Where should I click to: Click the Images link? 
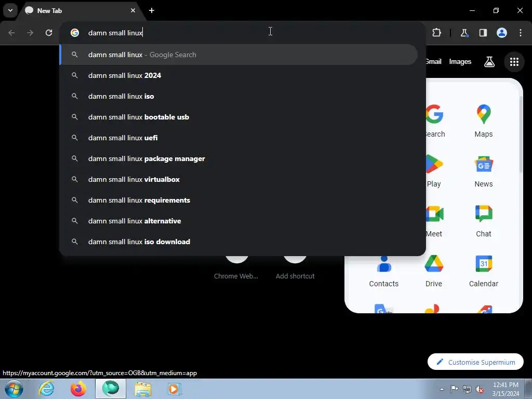(x=460, y=62)
